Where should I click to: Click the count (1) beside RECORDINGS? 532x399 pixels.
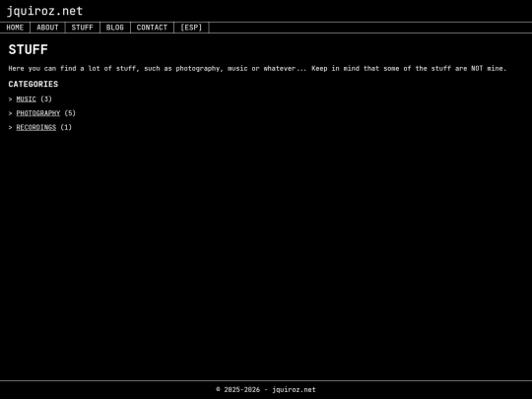[66, 127]
